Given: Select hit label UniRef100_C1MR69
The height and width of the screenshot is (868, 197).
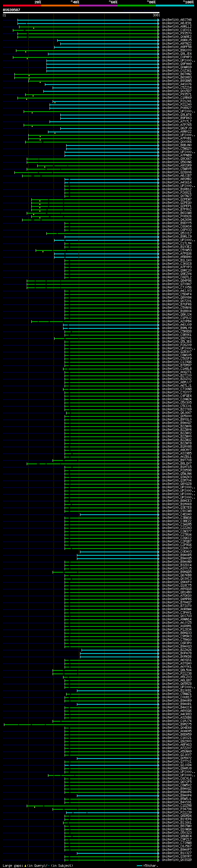Looking at the screenshot, I should coord(177,98).
